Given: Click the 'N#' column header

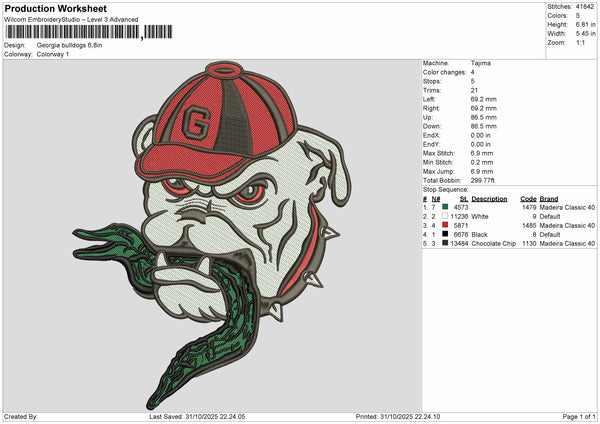Looking at the screenshot, I should point(436,199).
